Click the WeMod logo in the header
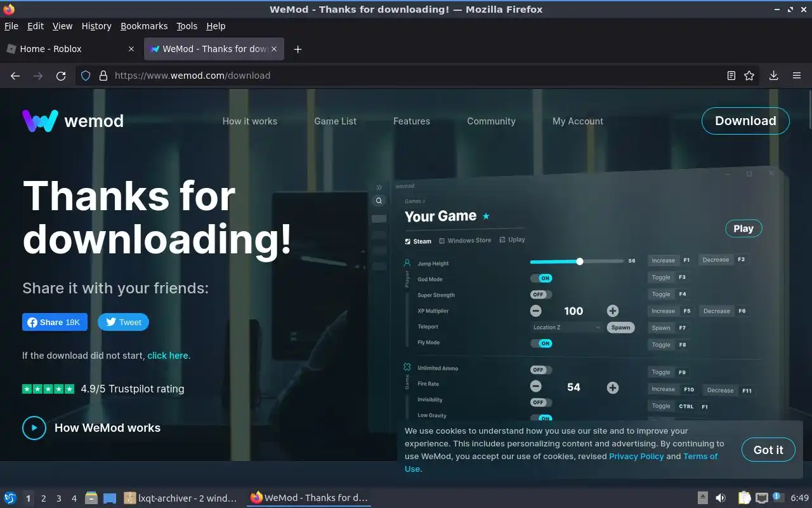Screen dimensions: 812x508 pos(73,121)
